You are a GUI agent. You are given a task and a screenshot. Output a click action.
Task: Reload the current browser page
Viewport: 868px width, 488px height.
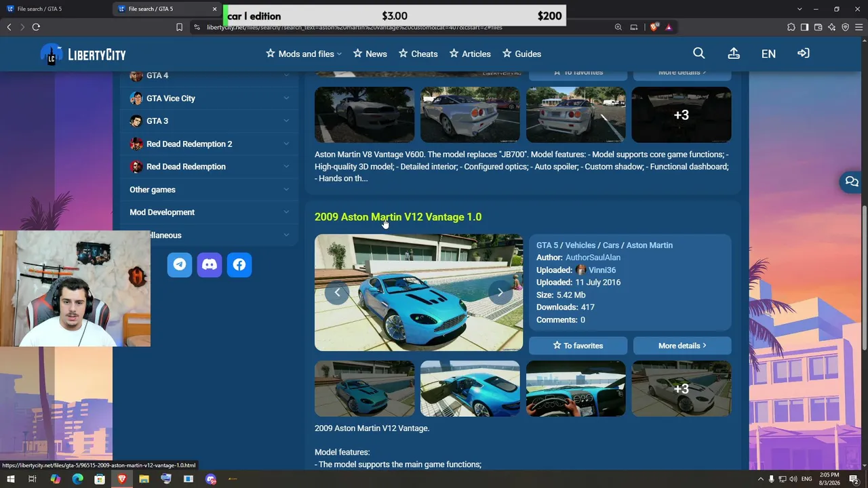[x=36, y=27]
